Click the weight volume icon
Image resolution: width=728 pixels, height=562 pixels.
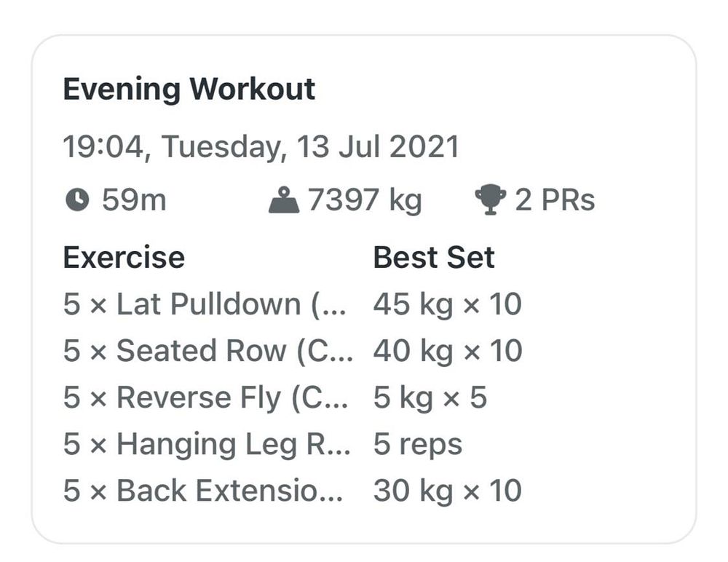(284, 199)
